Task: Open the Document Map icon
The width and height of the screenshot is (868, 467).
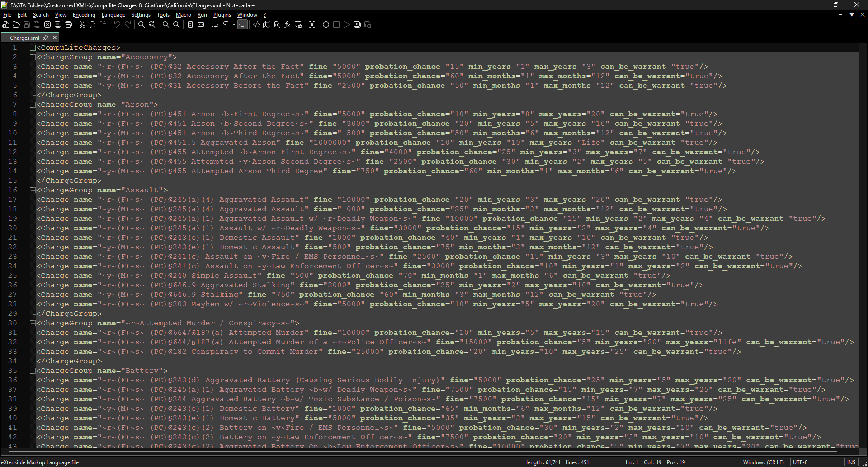Action: click(x=267, y=25)
